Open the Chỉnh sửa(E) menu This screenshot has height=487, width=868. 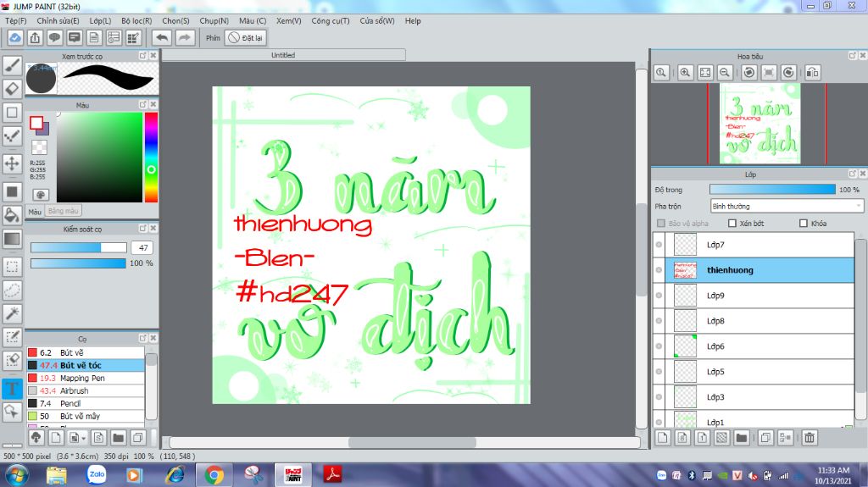click(58, 20)
